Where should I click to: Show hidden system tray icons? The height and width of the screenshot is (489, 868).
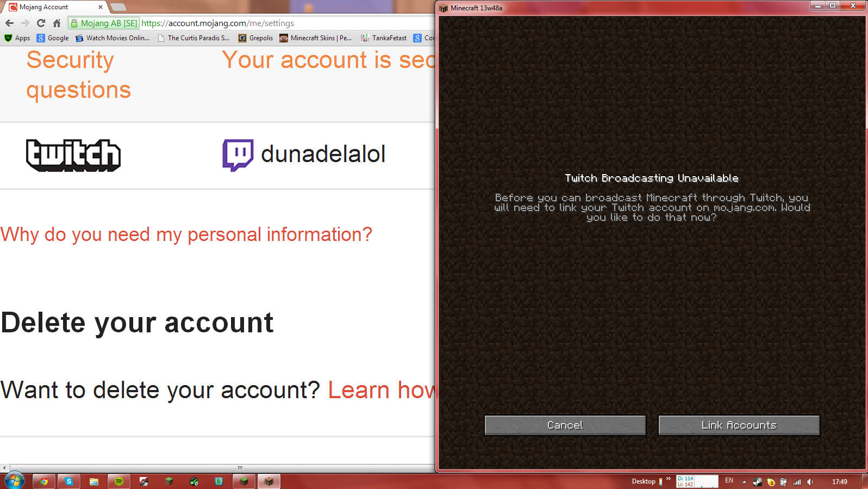point(744,482)
